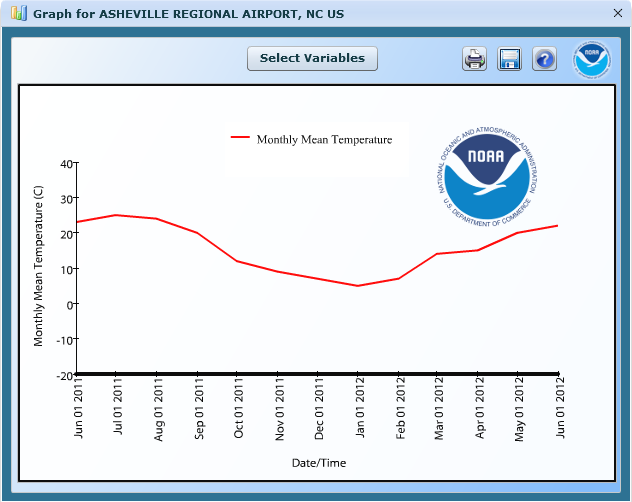Click the large NOAA emblem in the chart
Screen dimensions: 632x502
488,177
